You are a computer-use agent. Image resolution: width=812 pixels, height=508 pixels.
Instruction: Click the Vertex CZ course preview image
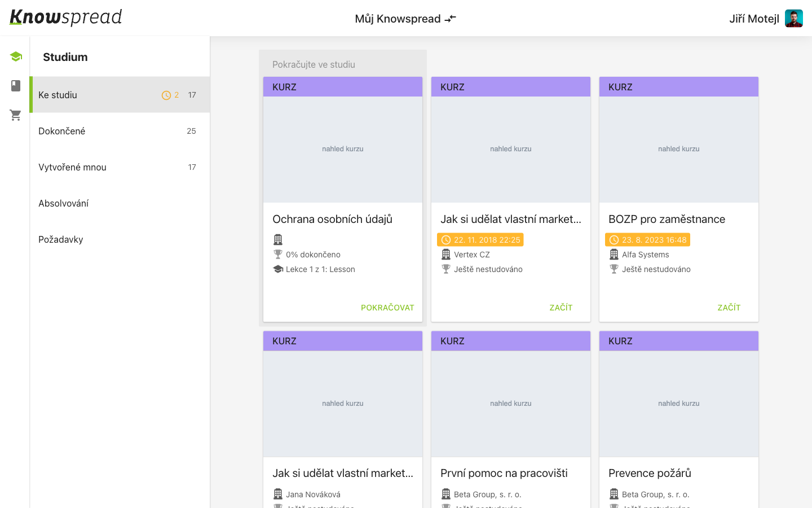click(511, 149)
